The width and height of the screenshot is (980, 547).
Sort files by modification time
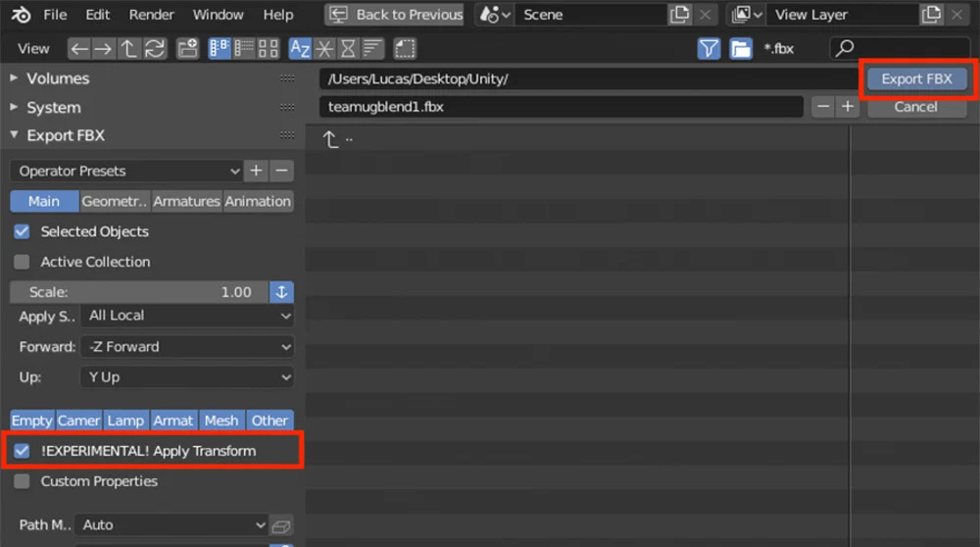coord(348,49)
